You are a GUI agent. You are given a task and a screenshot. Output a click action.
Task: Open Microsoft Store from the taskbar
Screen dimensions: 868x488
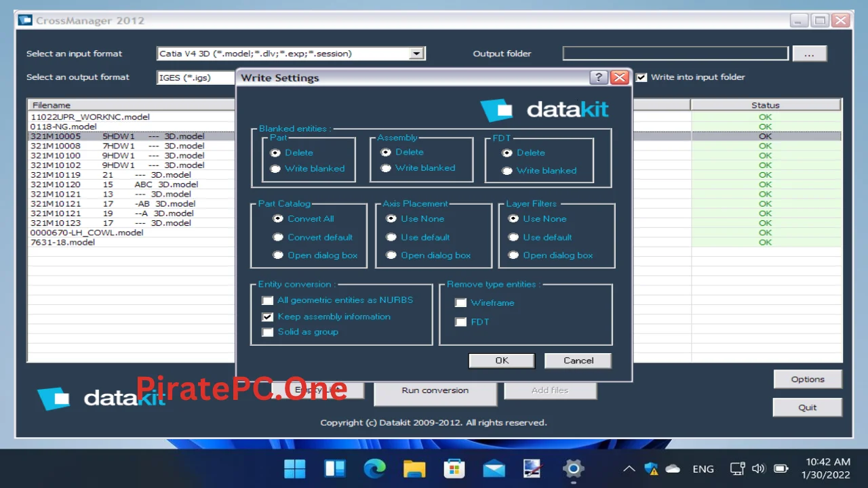point(454,468)
